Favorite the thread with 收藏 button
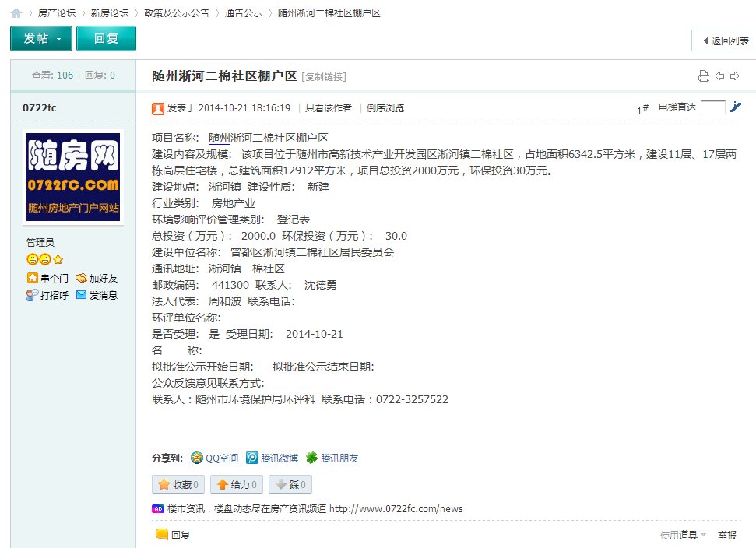This screenshot has width=756, height=548. coord(178,484)
